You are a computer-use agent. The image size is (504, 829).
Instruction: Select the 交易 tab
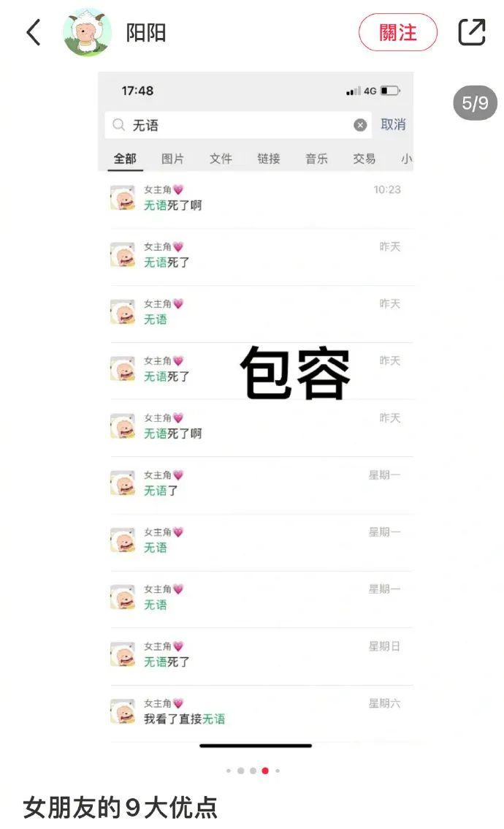[364, 159]
